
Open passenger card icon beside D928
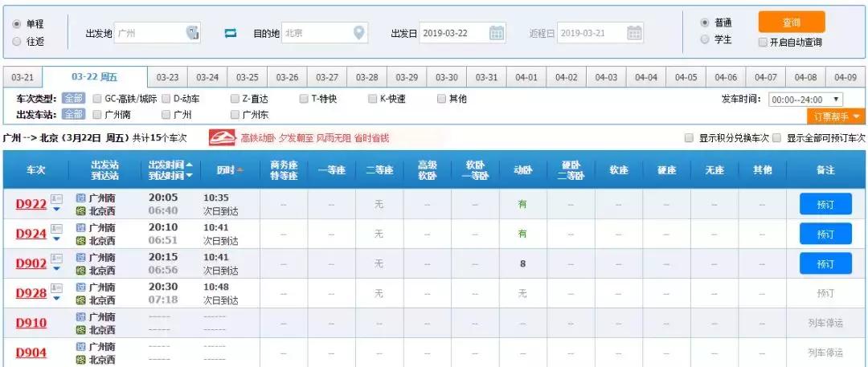pyautogui.click(x=56, y=287)
